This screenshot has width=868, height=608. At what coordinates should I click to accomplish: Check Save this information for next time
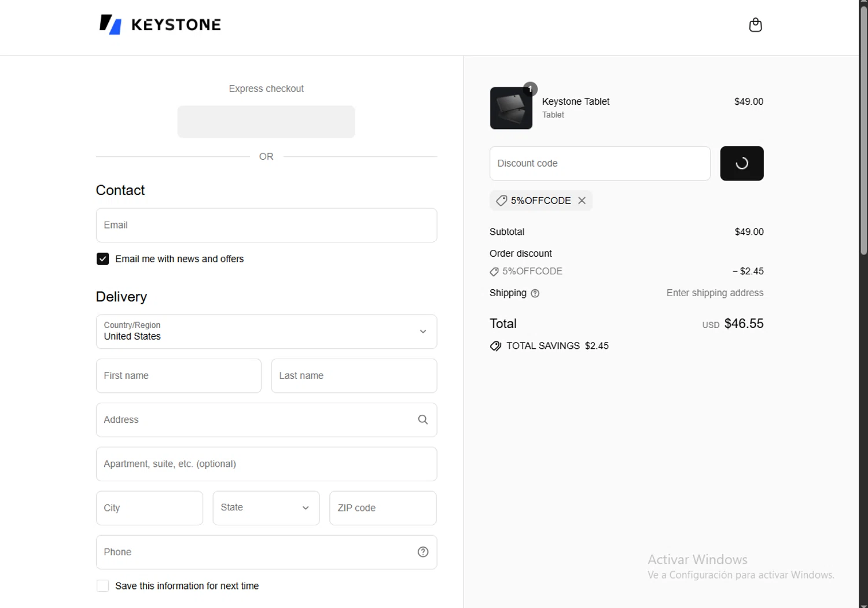pyautogui.click(x=102, y=586)
